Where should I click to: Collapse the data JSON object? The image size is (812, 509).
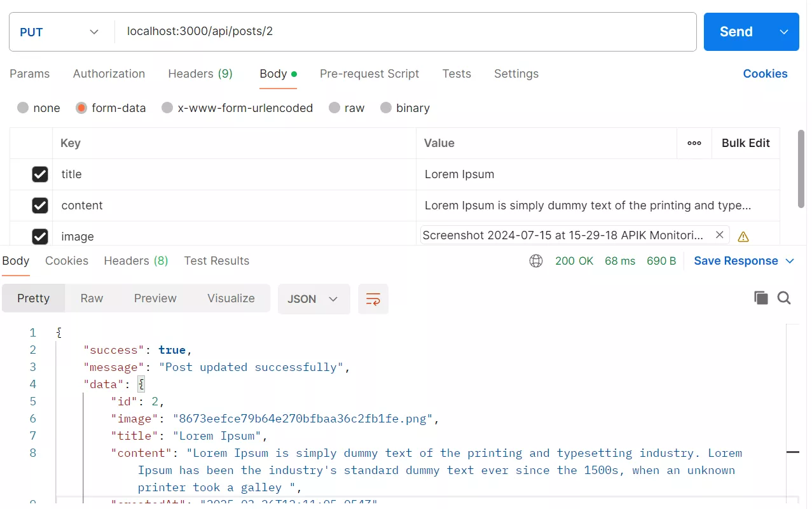(142, 384)
